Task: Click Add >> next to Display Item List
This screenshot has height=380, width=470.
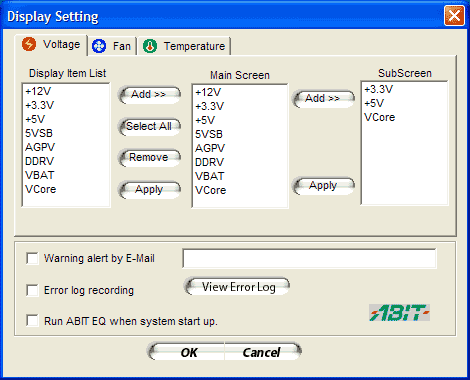Action: [149, 95]
